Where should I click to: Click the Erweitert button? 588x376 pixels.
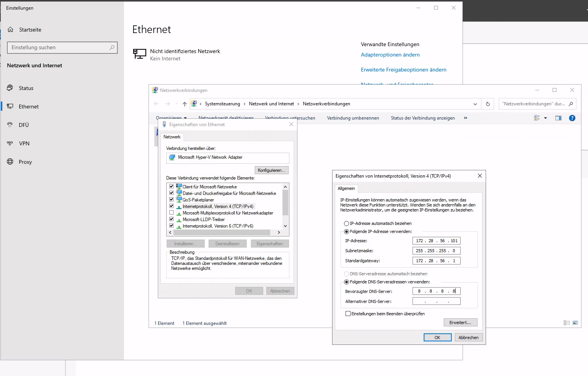pos(460,322)
